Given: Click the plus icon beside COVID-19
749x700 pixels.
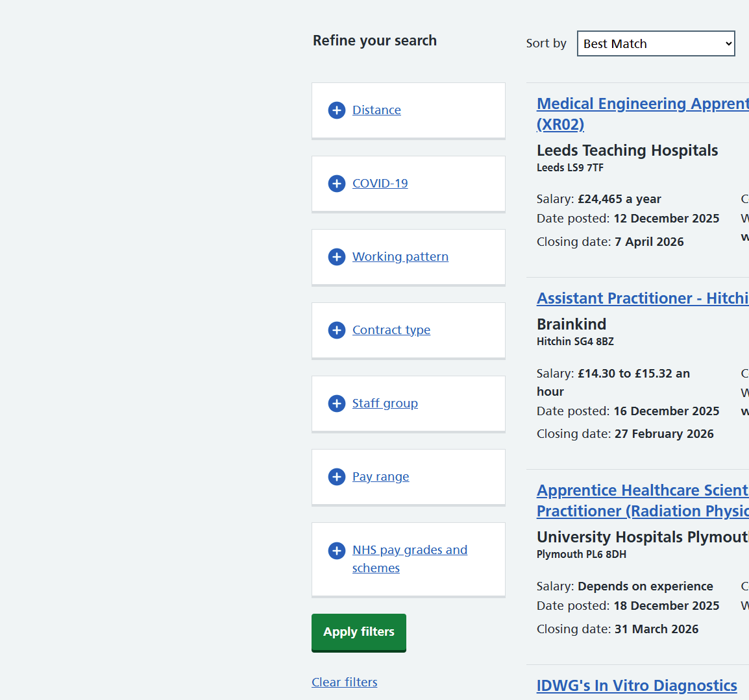Looking at the screenshot, I should [337, 184].
